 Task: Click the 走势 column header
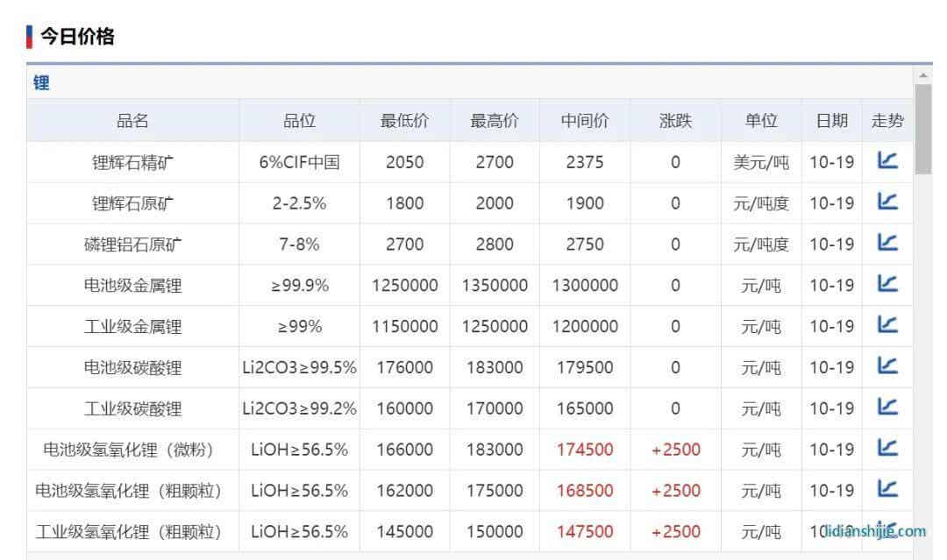pyautogui.click(x=887, y=121)
